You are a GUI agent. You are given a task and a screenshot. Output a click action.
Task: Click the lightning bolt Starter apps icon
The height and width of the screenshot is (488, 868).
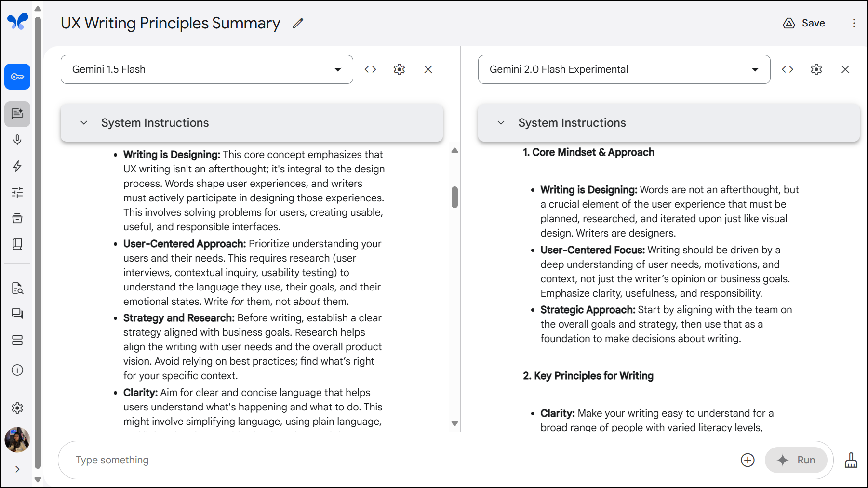point(17,166)
